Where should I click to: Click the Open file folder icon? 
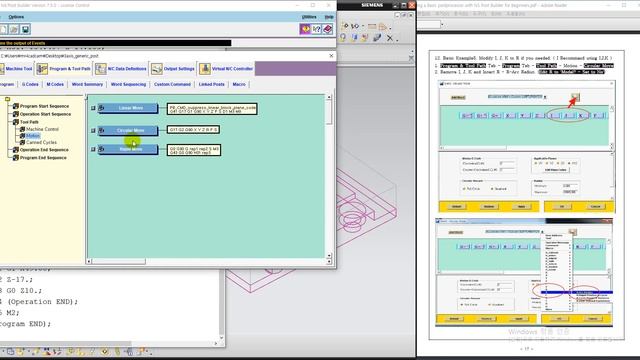(x=14, y=29)
